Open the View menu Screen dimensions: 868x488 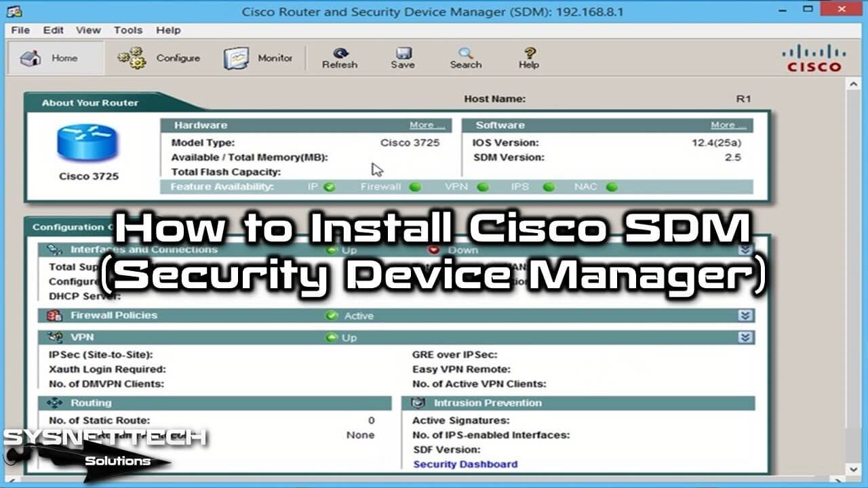tap(88, 30)
